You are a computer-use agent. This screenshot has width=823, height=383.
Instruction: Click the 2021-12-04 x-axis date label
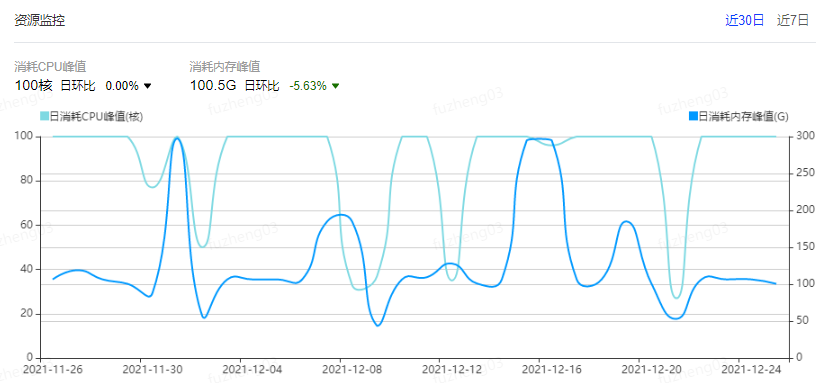pos(252,369)
